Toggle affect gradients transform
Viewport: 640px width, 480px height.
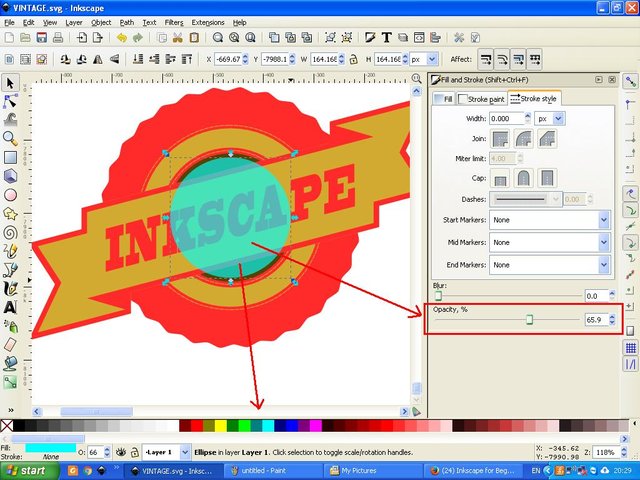click(x=518, y=60)
